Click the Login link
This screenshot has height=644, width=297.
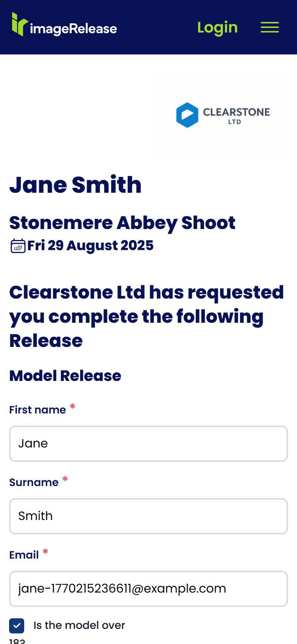pyautogui.click(x=217, y=27)
